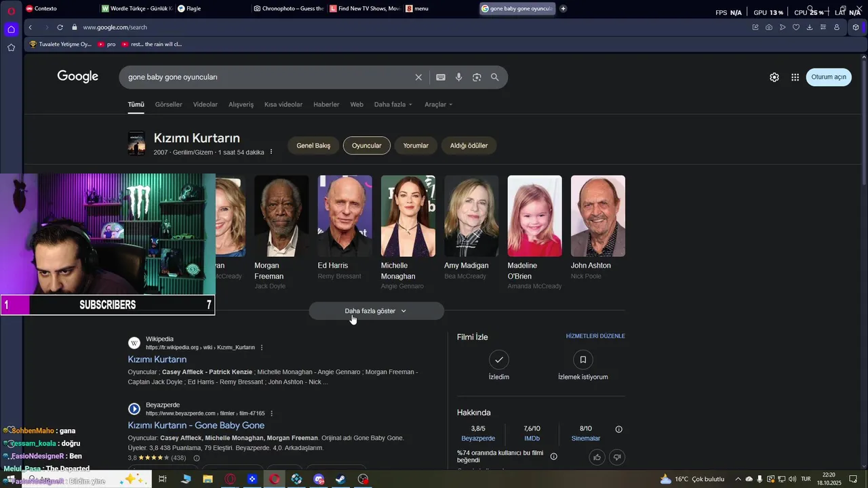
Task: Open Ed Harris cast card
Action: pyautogui.click(x=344, y=227)
